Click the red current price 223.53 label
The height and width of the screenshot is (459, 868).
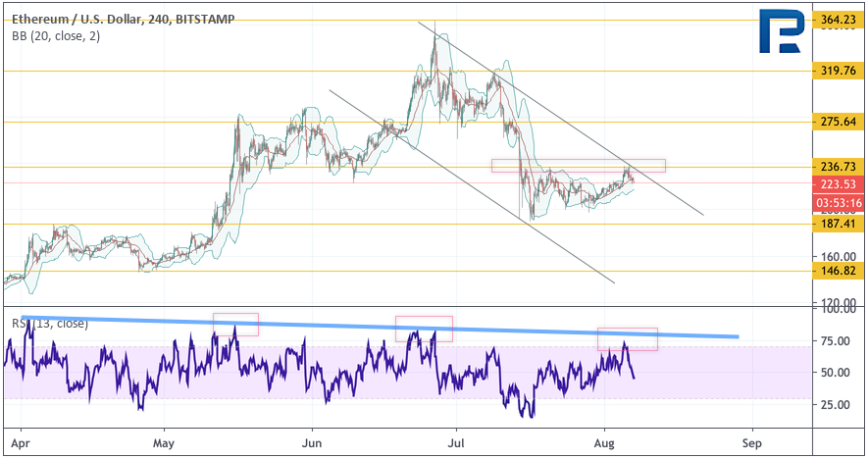click(837, 183)
